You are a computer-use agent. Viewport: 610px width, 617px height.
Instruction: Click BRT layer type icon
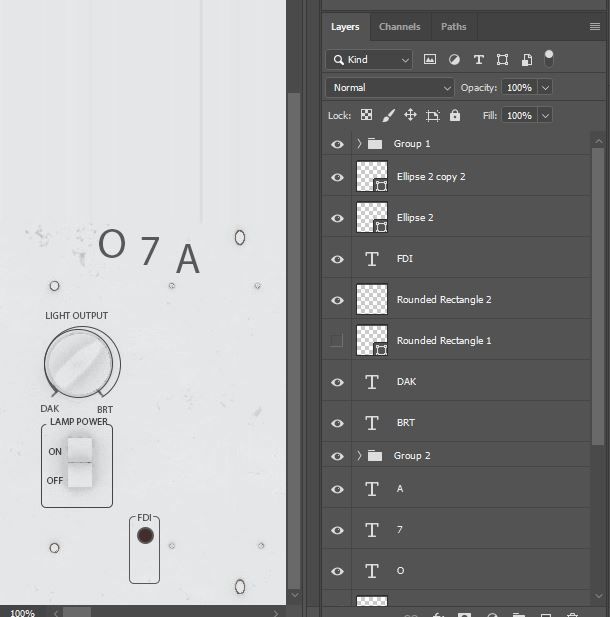point(372,423)
